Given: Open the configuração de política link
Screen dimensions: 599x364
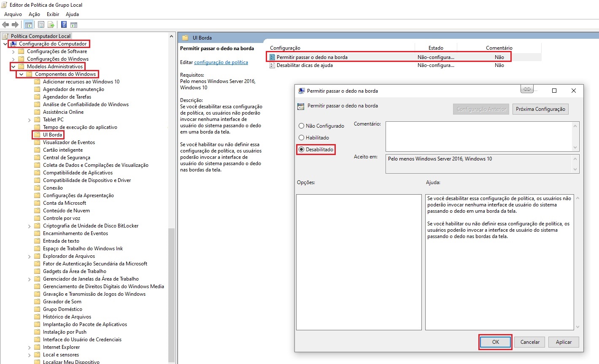Looking at the screenshot, I should (221, 62).
